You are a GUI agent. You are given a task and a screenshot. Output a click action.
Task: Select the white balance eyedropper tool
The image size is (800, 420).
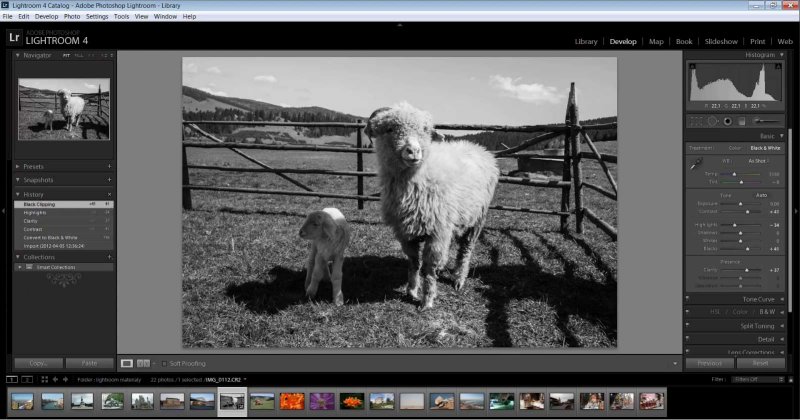[695, 162]
